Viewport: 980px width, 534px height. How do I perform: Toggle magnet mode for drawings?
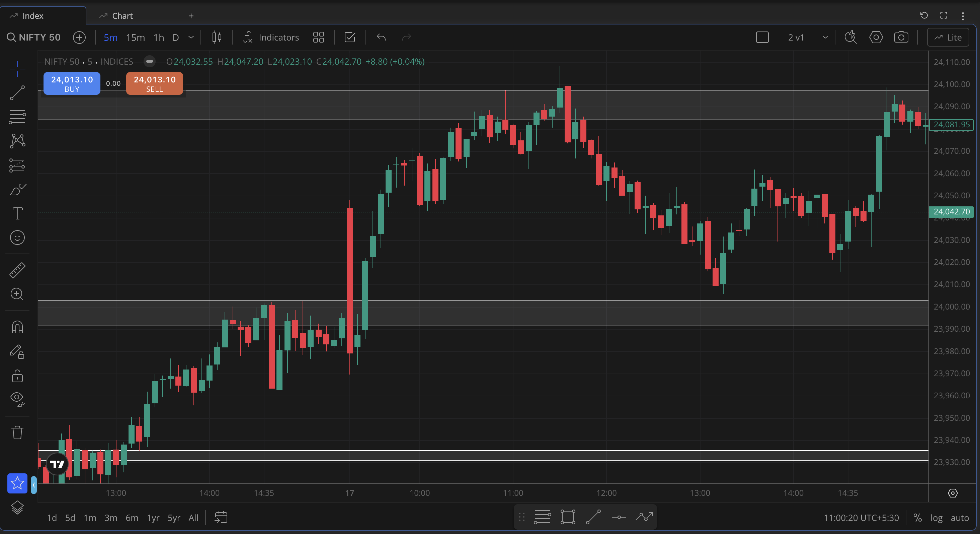pos(17,328)
